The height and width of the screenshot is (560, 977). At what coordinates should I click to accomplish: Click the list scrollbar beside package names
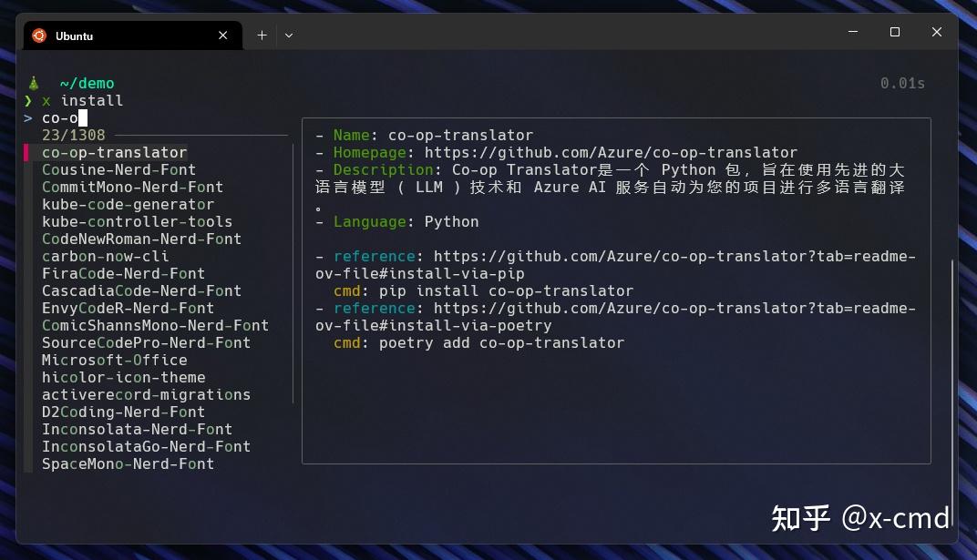(x=293, y=274)
